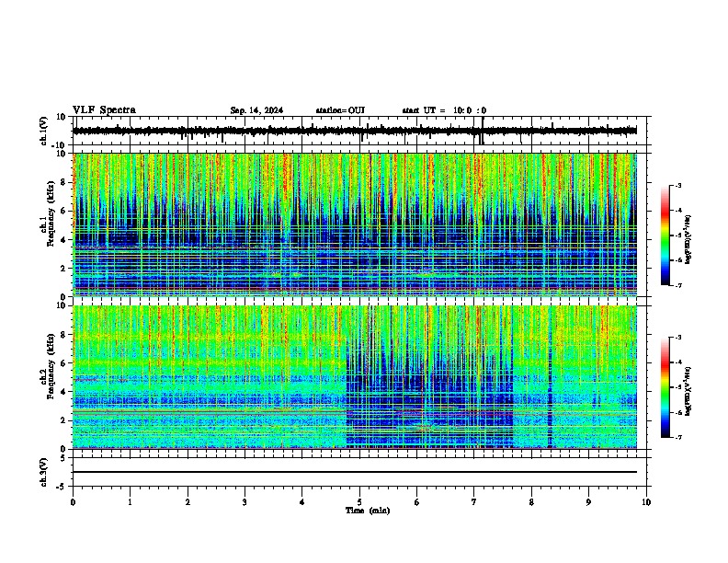The image size is (728, 563).
Task: Click the ch.1 spectrogram color bar
Action: tap(665, 236)
